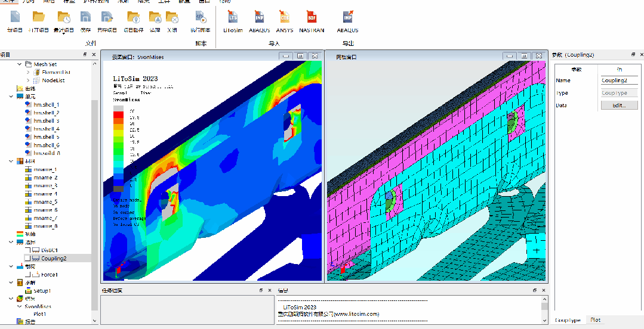This screenshot has width=644, height=329.
Task: Float the project panel using pin icon
Action: pos(85,55)
